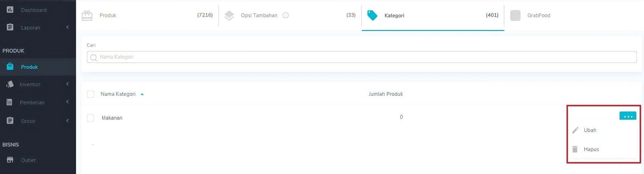Click the search magnifier icon
Viewport: 644px width, 174px height.
tap(94, 58)
